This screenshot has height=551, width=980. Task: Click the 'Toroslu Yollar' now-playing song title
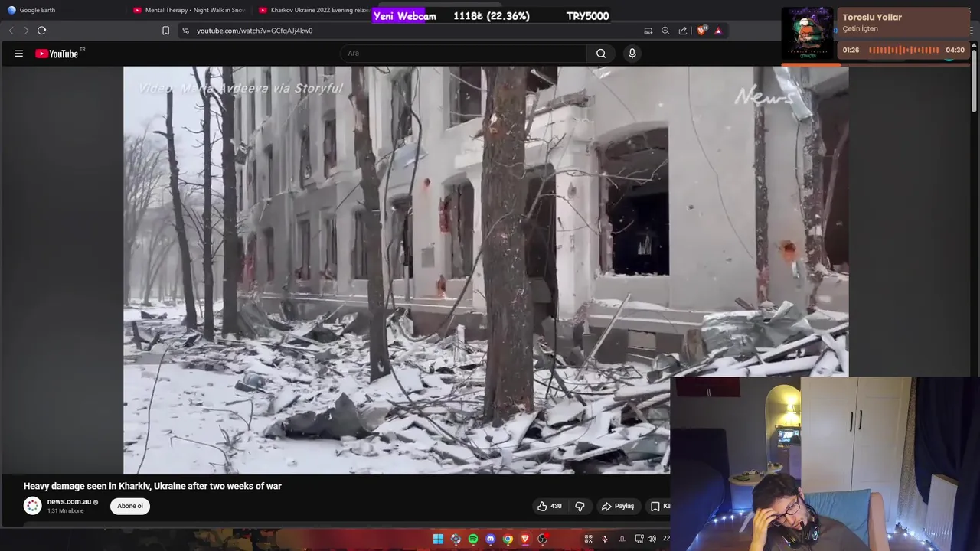click(872, 17)
